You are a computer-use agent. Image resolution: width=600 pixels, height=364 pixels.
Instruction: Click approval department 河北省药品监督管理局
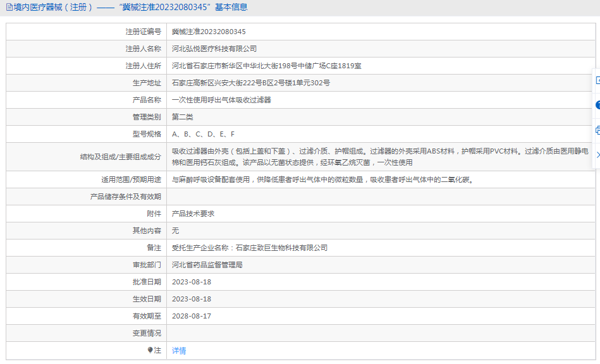point(207,265)
